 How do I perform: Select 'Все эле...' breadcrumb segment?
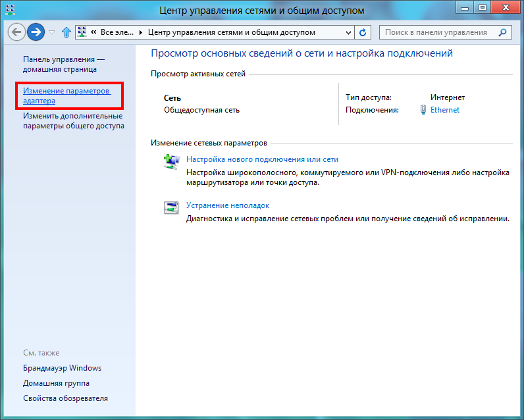tap(117, 32)
